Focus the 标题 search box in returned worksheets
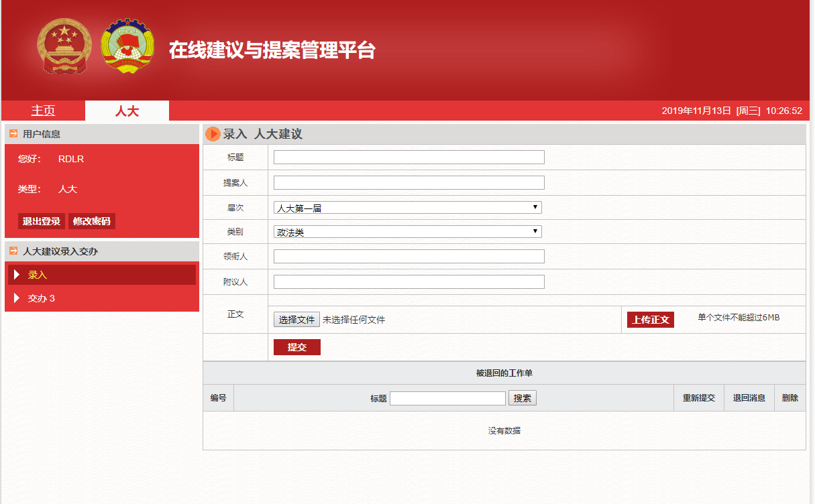The image size is (815, 504). 447,398
